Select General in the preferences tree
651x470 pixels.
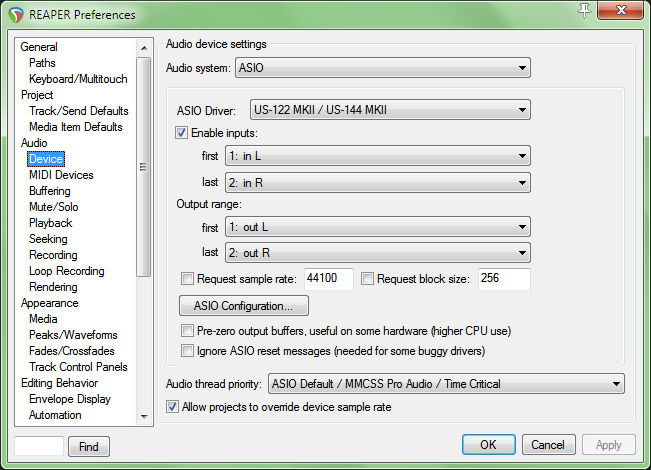39,47
